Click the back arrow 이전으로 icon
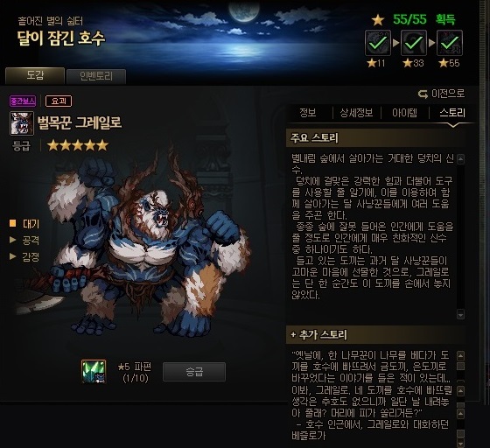Image resolution: width=490 pixels, height=448 pixels. pos(423,94)
